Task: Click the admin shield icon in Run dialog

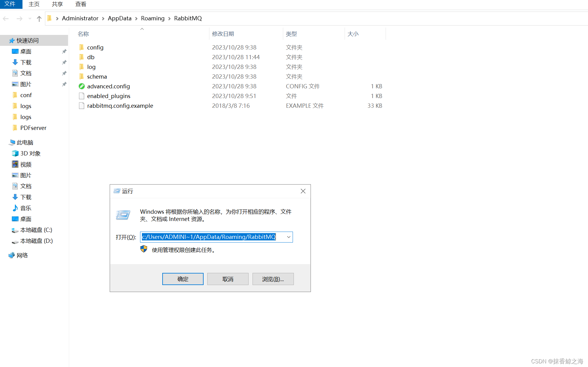Action: coord(144,249)
